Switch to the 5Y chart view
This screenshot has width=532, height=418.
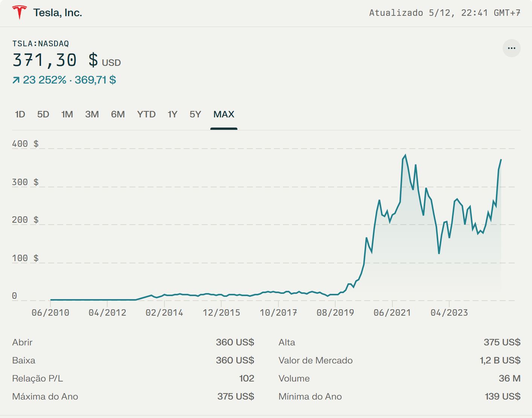point(195,114)
